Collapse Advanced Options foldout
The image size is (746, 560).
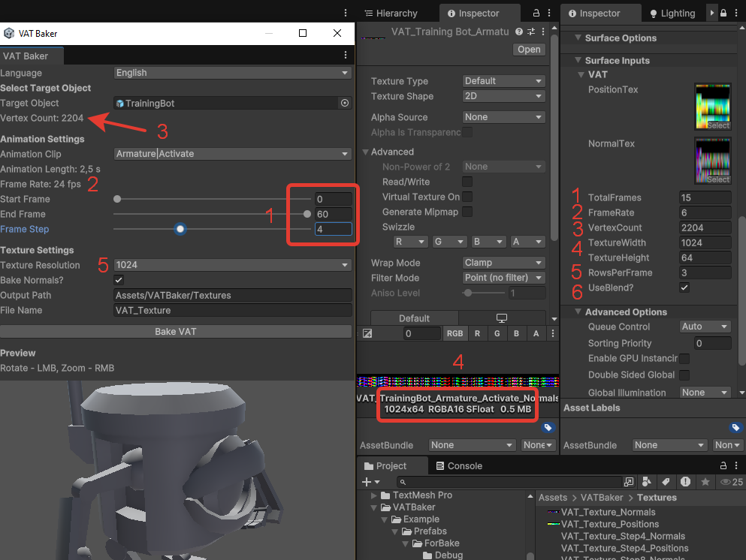coord(578,312)
